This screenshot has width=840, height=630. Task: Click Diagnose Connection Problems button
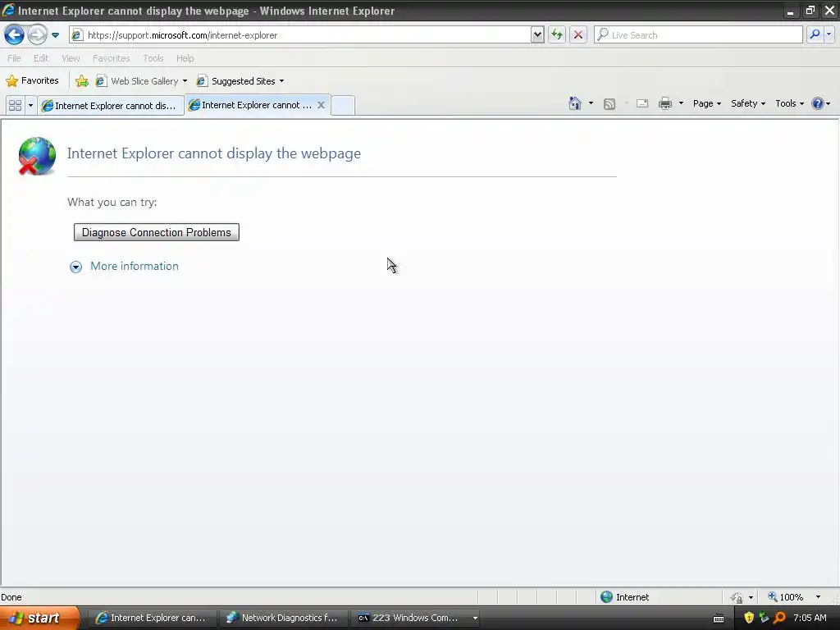(x=157, y=232)
